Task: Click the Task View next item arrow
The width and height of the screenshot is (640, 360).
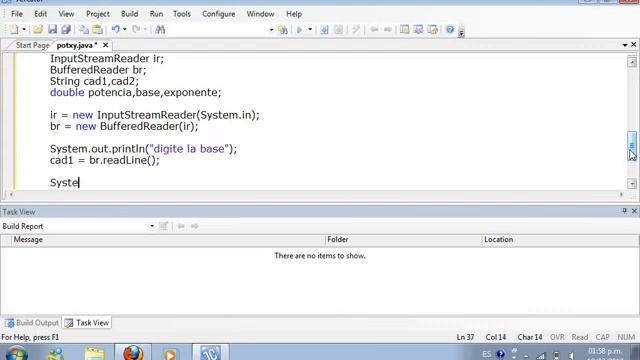Action: click(195, 226)
